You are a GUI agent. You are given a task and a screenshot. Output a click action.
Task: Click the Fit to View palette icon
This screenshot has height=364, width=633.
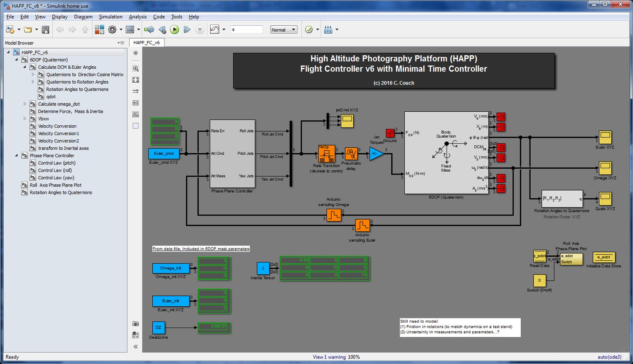pyautogui.click(x=135, y=80)
